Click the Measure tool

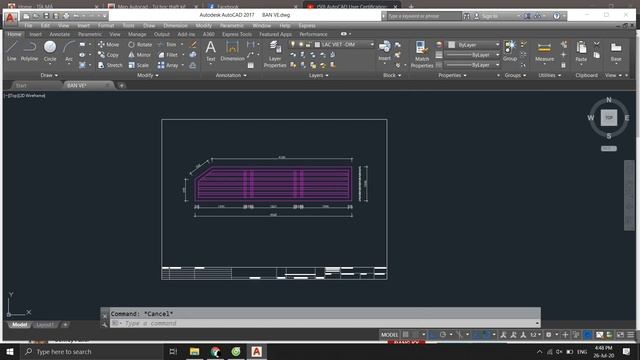(544, 51)
